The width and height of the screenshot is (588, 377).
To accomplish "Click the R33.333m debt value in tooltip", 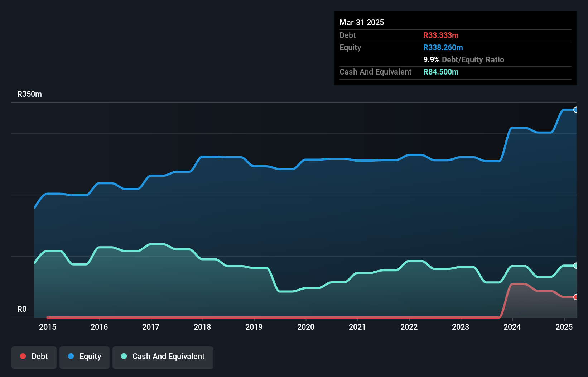I will click(441, 35).
